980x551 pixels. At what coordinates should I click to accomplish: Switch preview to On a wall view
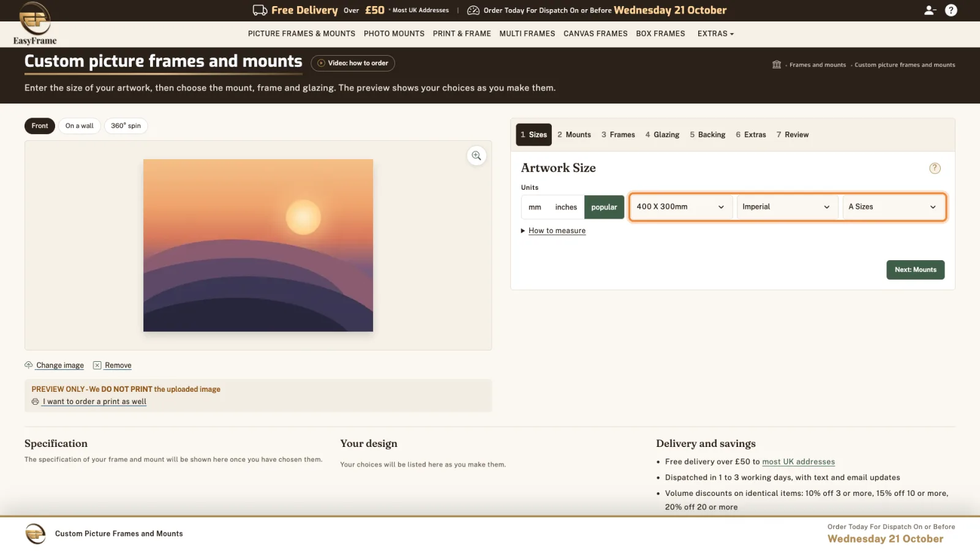[x=80, y=126]
